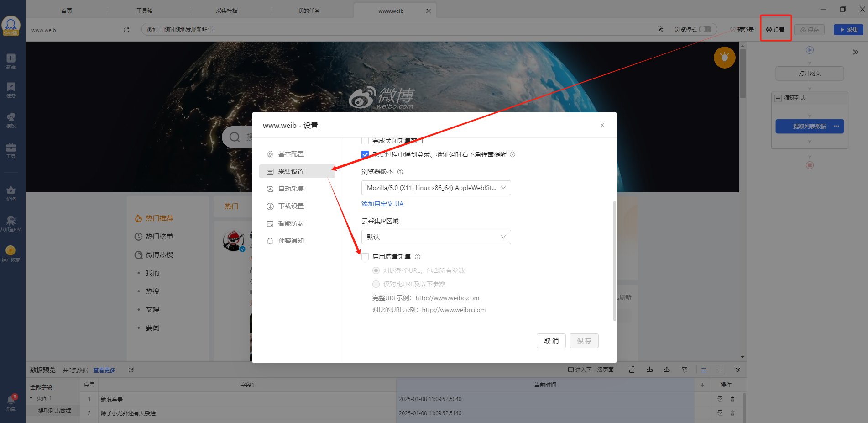Click the download data icon in preview toolbar
This screenshot has width=868, height=423.
[x=649, y=370]
